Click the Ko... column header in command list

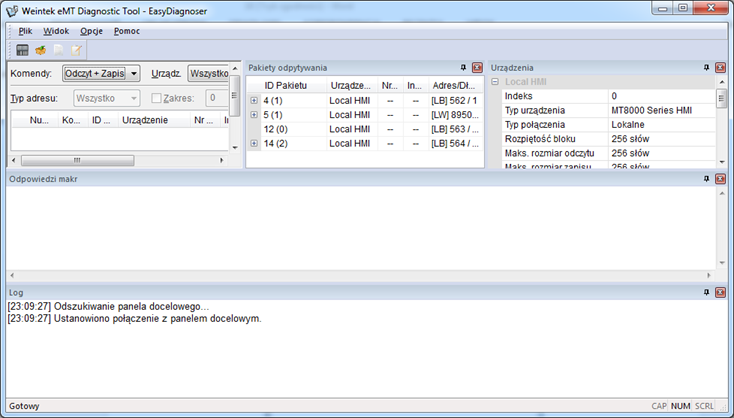72,120
